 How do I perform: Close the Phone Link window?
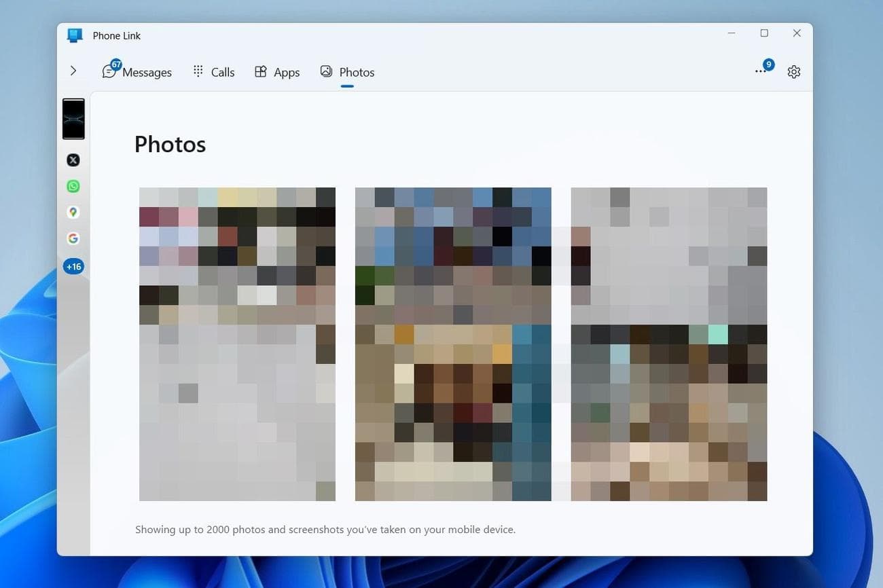tap(797, 33)
